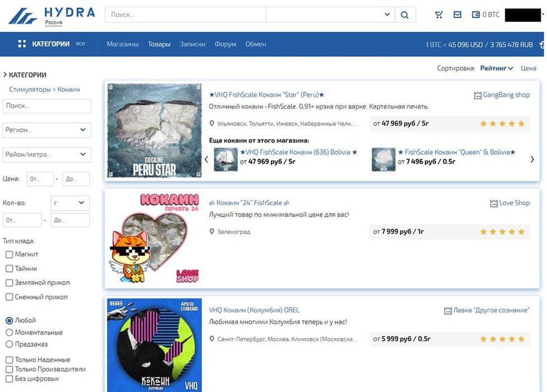Screen dimensions: 547x392
Task: Expand the Регион dropdown
Action: coord(47,130)
